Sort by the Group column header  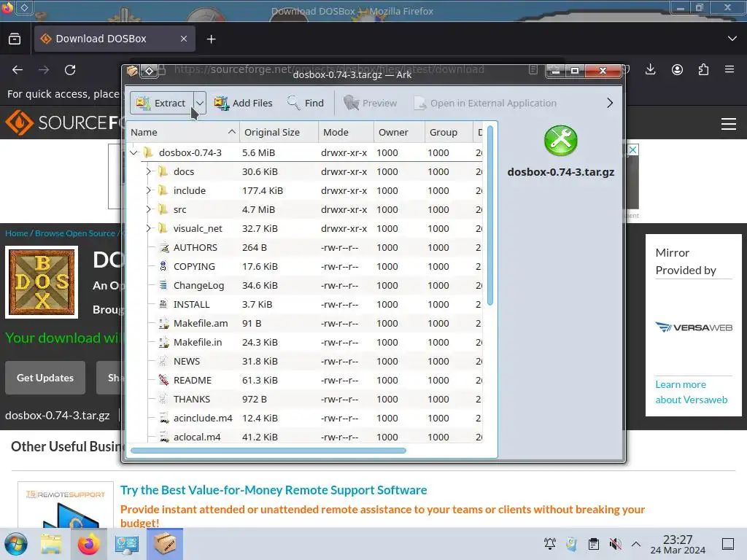449,133
